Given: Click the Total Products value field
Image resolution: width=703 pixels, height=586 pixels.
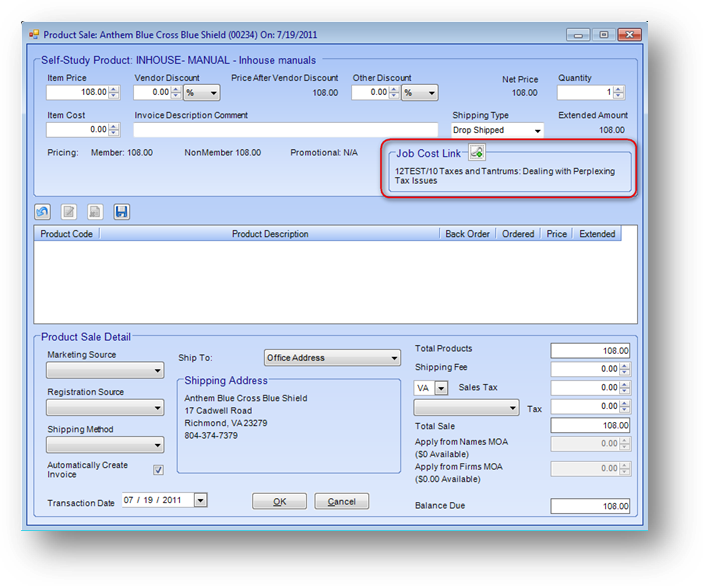Looking at the screenshot, I should coord(590,351).
